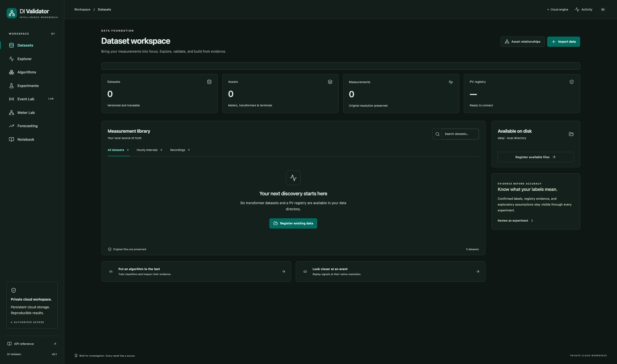This screenshot has width=617, height=364.
Task: Focus the Search datasets field
Action: coord(460,134)
